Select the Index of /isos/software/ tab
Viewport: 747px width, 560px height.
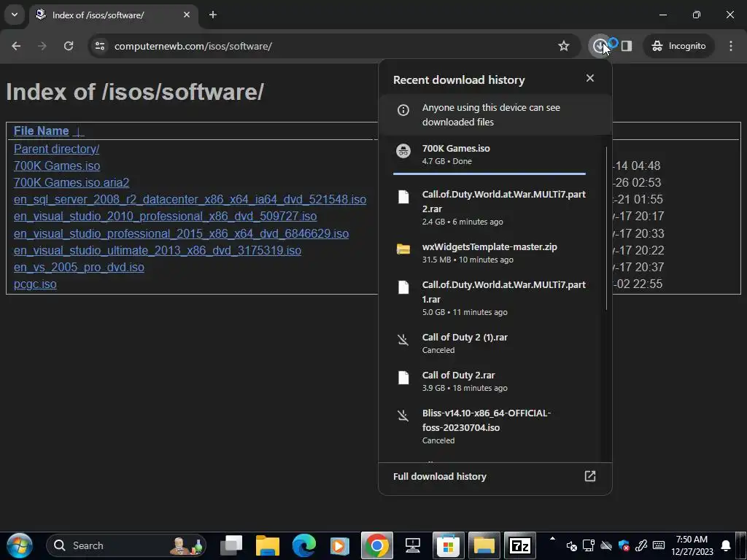113,15
